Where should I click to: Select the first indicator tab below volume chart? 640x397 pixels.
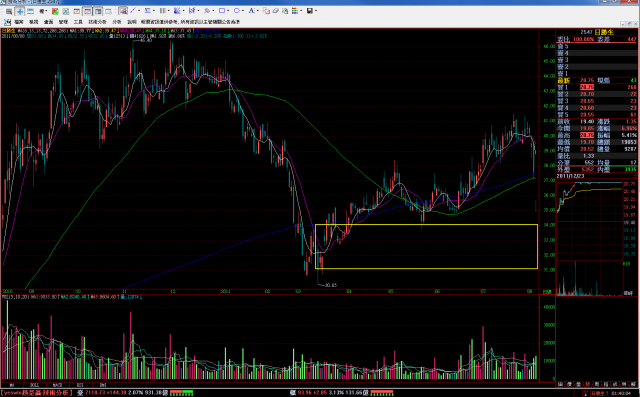12,385
